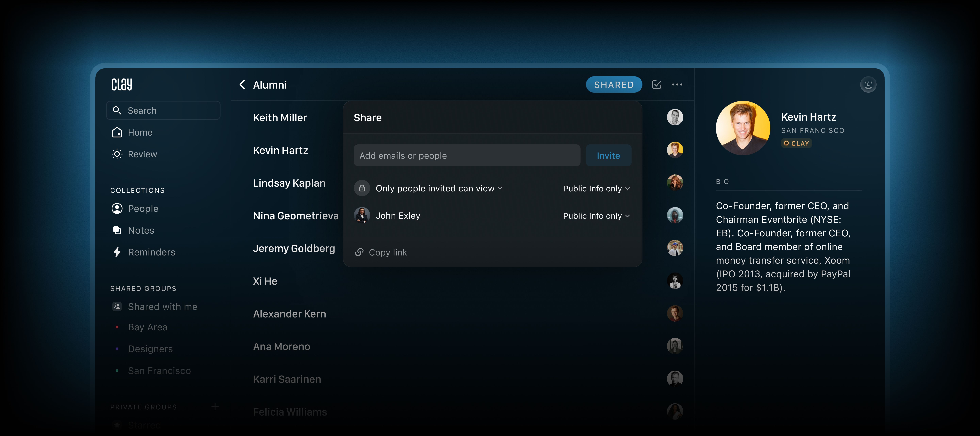This screenshot has height=436, width=980.
Task: Click the Clay logo
Action: click(x=122, y=84)
